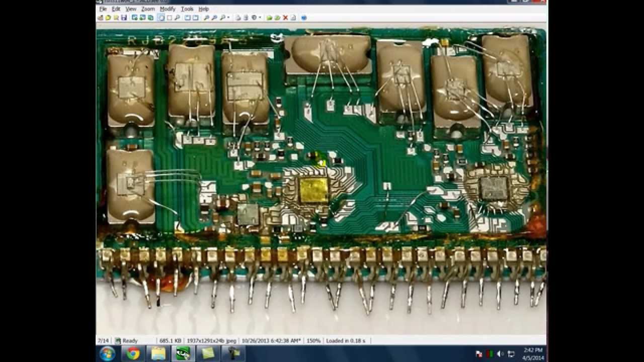644x362 pixels.
Task: Click the gold chip in the circuit image
Action: [x=314, y=190]
